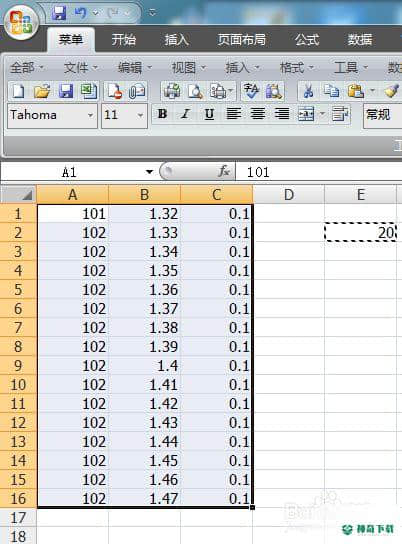The width and height of the screenshot is (402, 544).
Task: Open the 公式 ribbon tab
Action: 307,40
